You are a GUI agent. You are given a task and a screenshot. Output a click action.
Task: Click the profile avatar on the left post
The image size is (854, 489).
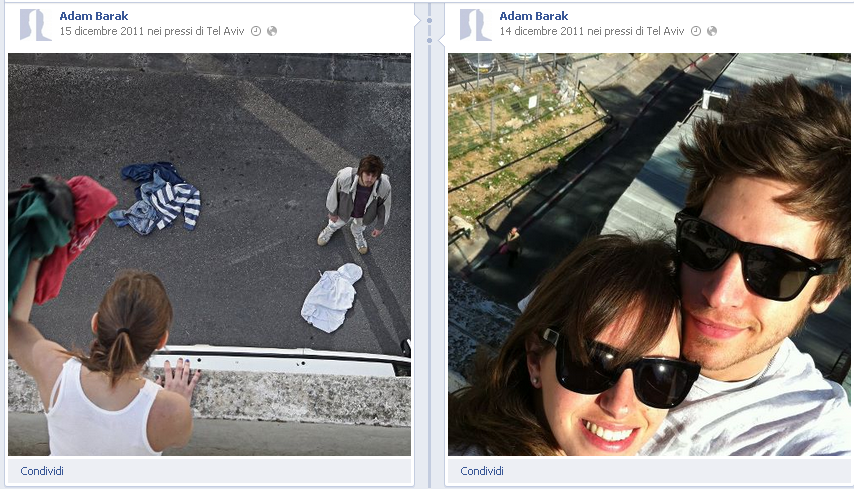[35, 25]
